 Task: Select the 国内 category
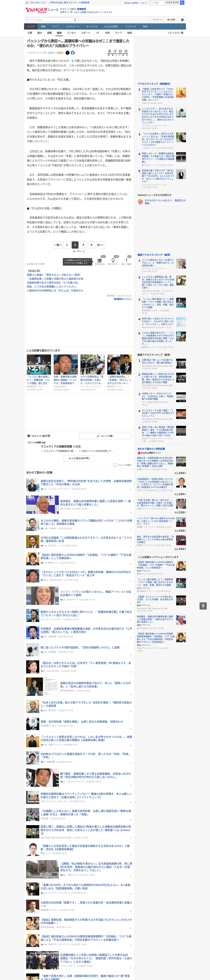click(x=40, y=33)
